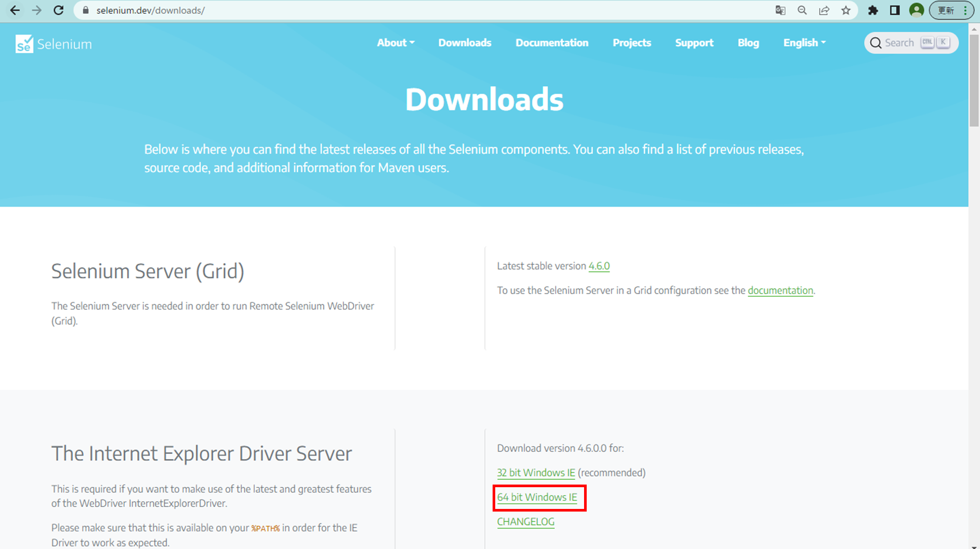The width and height of the screenshot is (980, 549).
Task: Share the current page
Action: pyautogui.click(x=824, y=10)
